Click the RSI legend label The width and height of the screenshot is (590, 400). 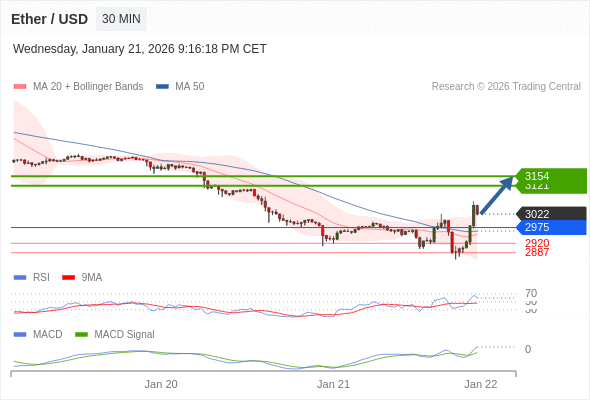tap(41, 277)
